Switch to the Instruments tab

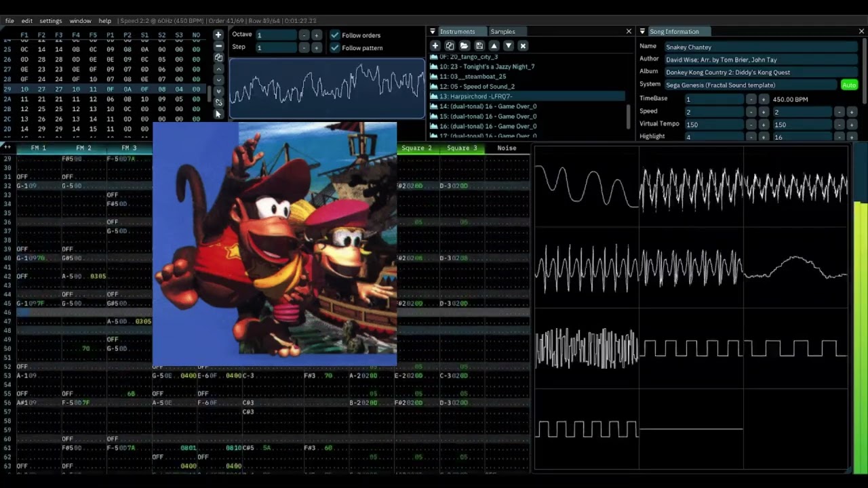click(457, 31)
